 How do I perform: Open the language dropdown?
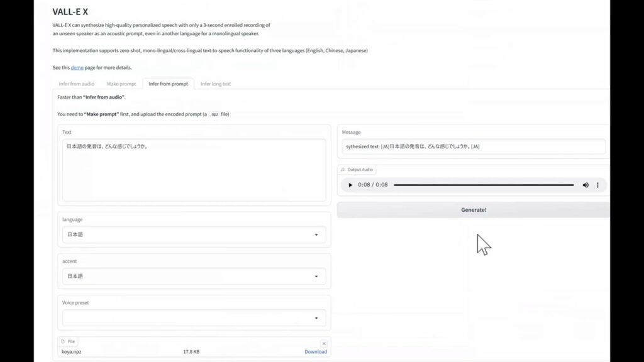tap(194, 234)
